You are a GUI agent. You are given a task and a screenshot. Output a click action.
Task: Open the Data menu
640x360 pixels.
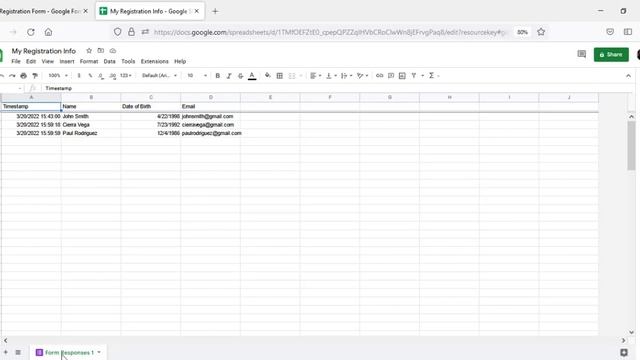pyautogui.click(x=109, y=61)
